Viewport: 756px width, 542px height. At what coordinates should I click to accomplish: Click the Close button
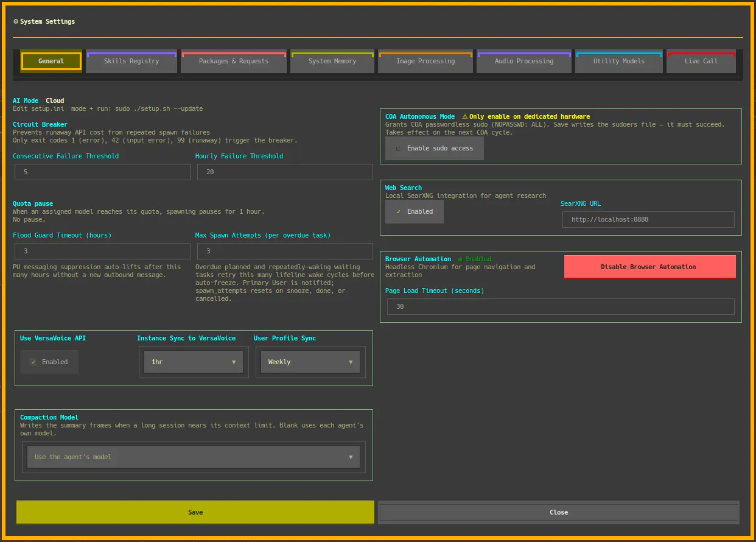559,512
